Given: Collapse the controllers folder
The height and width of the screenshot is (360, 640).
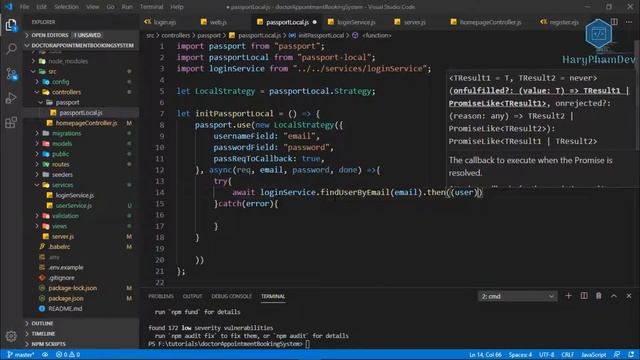Looking at the screenshot, I should [x=66, y=92].
